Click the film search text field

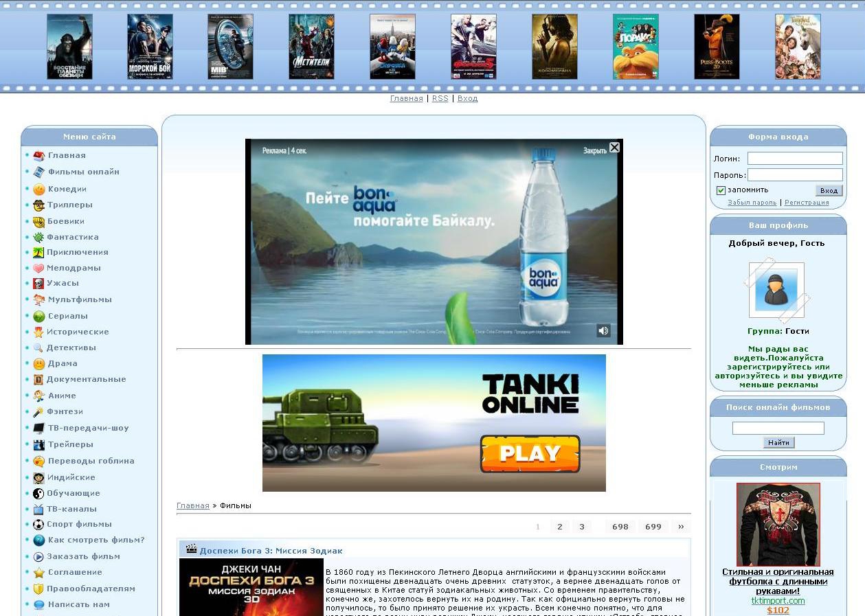pyautogui.click(x=778, y=429)
